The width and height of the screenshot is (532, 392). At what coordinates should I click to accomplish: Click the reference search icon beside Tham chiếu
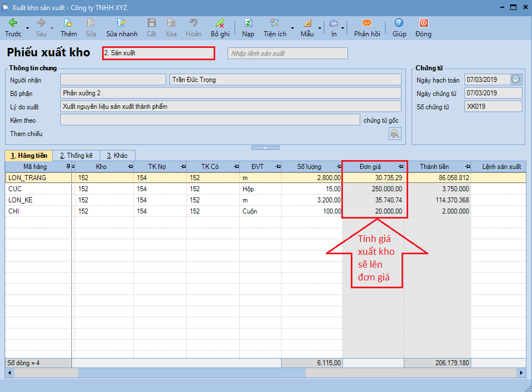point(394,134)
